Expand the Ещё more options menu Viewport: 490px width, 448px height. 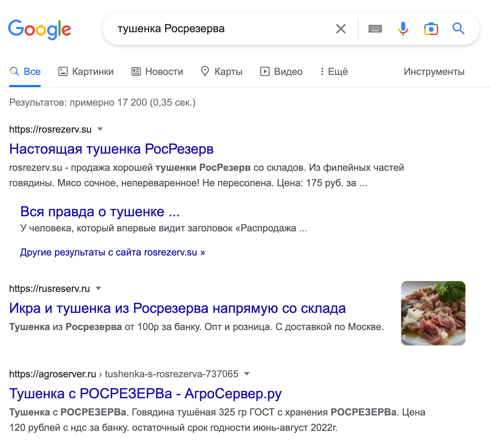coord(334,72)
